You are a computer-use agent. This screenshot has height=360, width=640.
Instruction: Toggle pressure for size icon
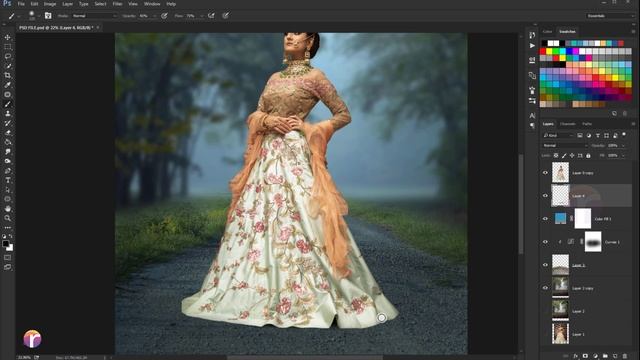[225, 16]
